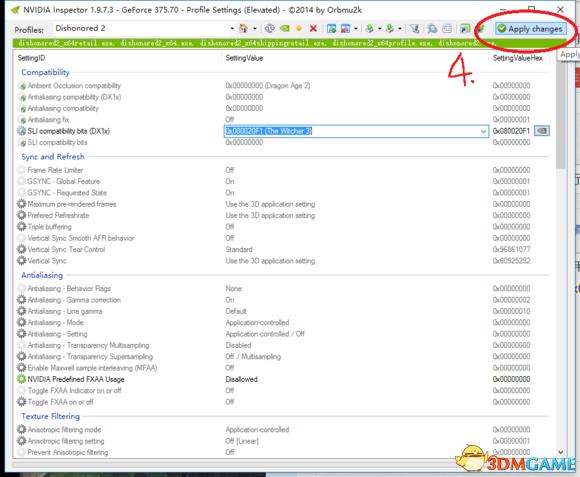Click the home icon for global profile

[x=243, y=28]
